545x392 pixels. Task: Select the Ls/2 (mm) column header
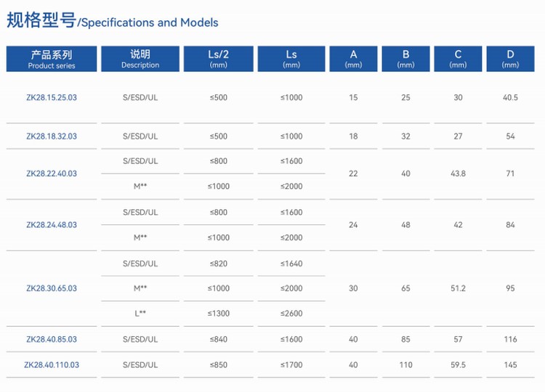[218, 59]
